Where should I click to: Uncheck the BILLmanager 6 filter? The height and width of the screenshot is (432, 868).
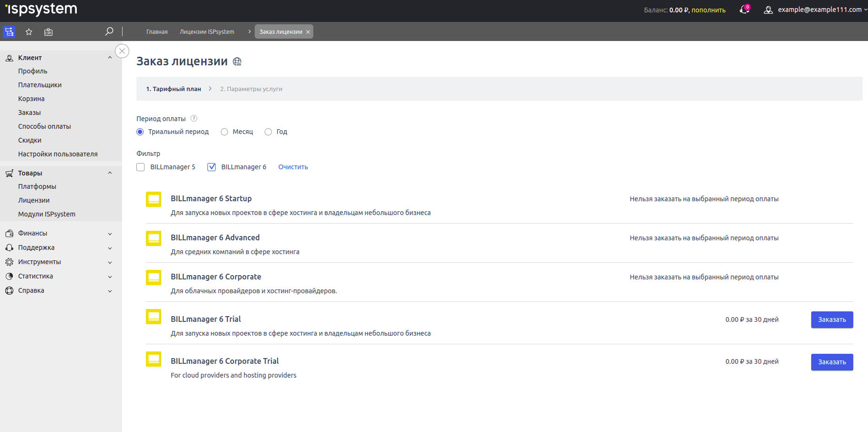point(211,167)
